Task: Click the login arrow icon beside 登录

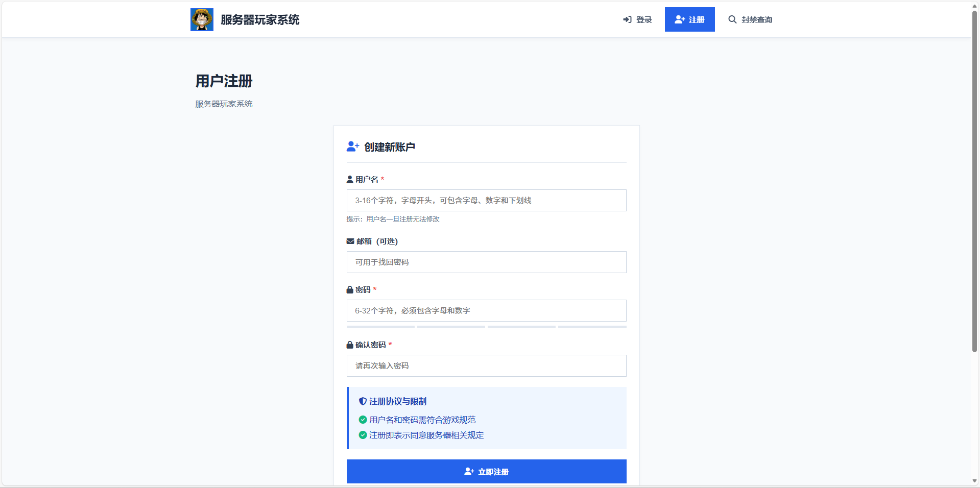Action: (627, 19)
